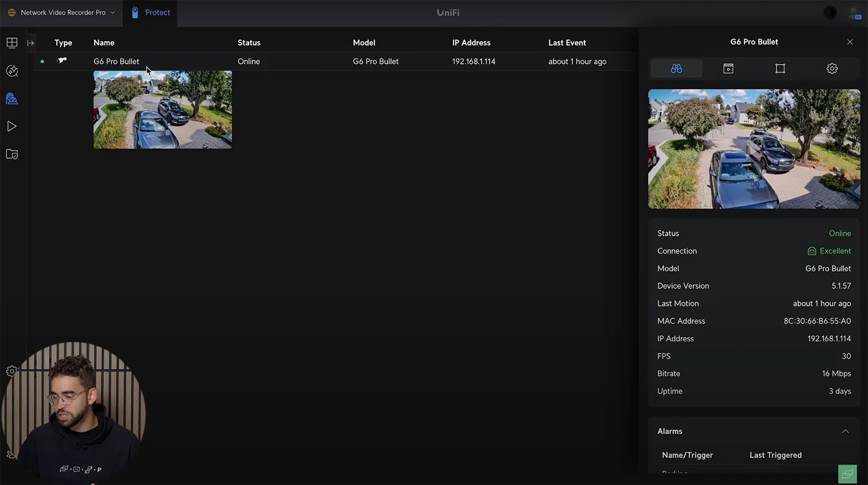
Task: Sort by the Last Event column
Action: tap(567, 43)
